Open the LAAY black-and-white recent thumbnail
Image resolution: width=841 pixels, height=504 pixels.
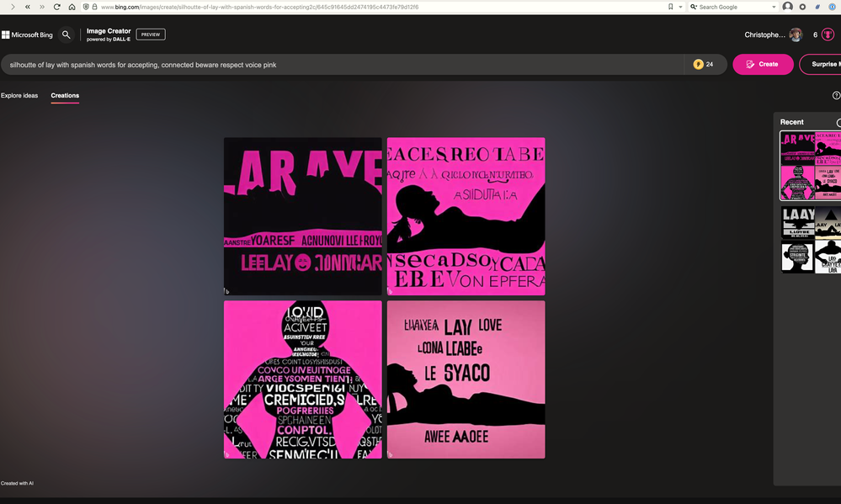pyautogui.click(x=798, y=222)
